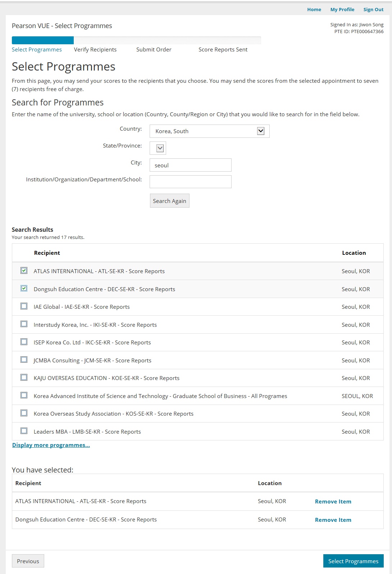Viewport: 392px width, 574px height.
Task: Focus the Institution/Organization search field
Action: pos(190,182)
